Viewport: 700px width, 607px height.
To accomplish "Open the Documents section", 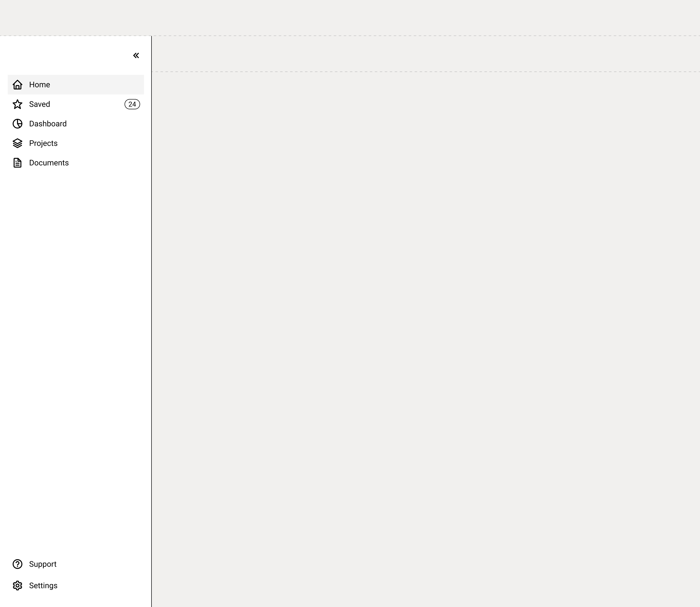I will (x=76, y=163).
